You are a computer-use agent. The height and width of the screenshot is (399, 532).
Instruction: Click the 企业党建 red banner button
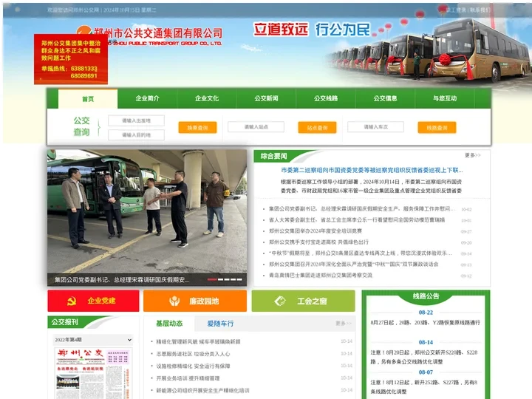(x=93, y=301)
